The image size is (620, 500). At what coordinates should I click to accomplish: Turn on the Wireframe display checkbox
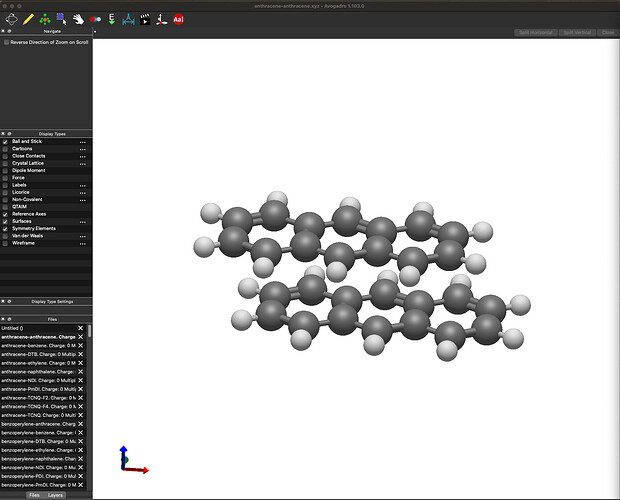(x=5, y=242)
